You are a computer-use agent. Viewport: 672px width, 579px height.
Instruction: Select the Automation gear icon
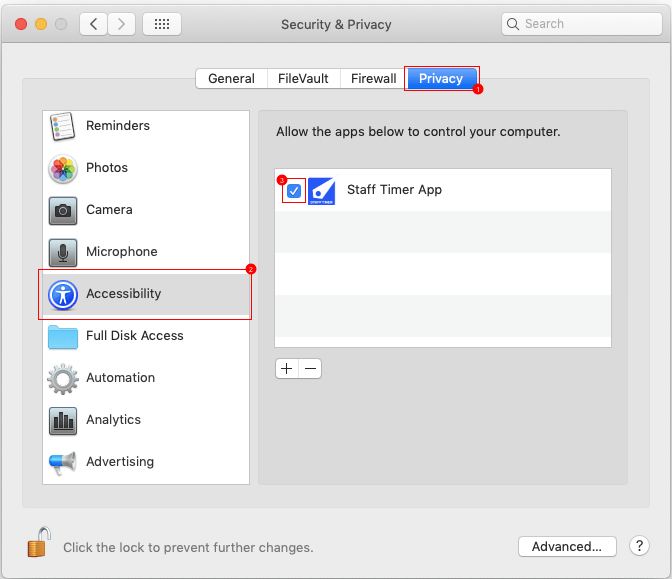point(63,378)
